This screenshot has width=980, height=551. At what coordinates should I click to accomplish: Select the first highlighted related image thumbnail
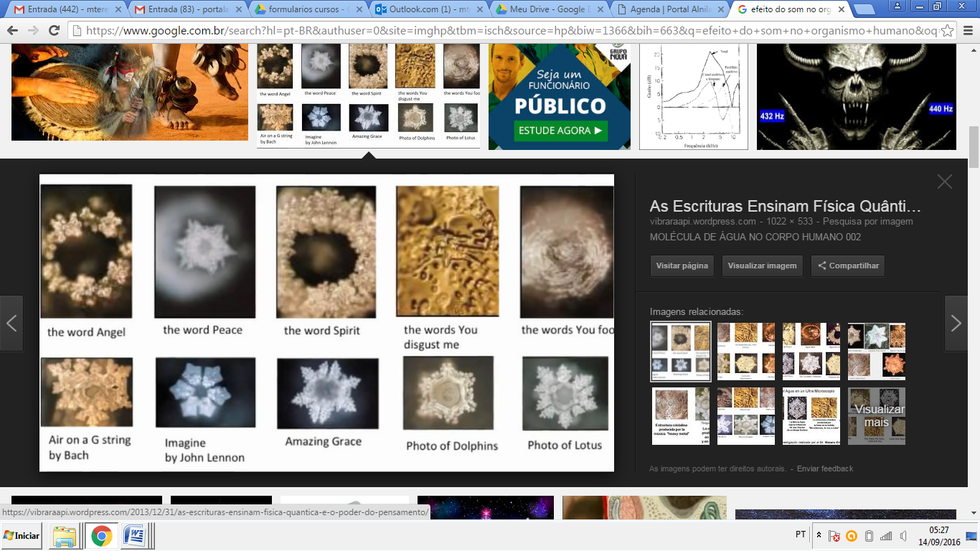tap(680, 352)
